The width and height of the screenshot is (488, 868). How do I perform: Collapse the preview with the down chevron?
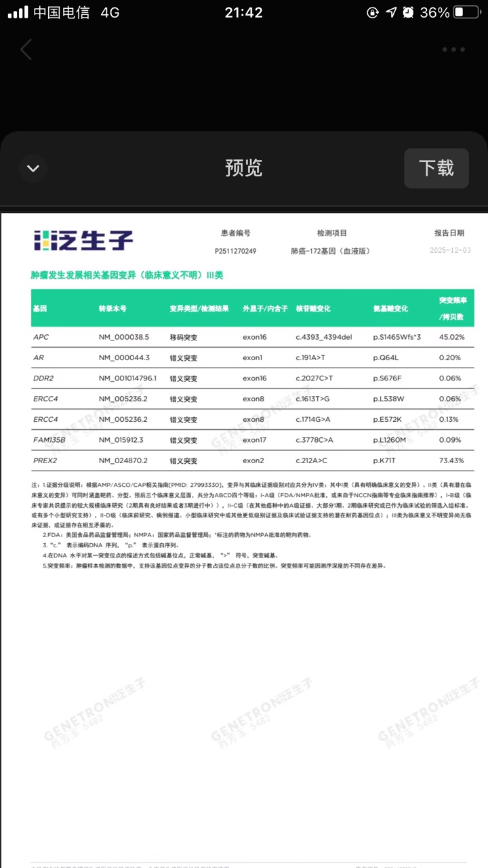[33, 168]
